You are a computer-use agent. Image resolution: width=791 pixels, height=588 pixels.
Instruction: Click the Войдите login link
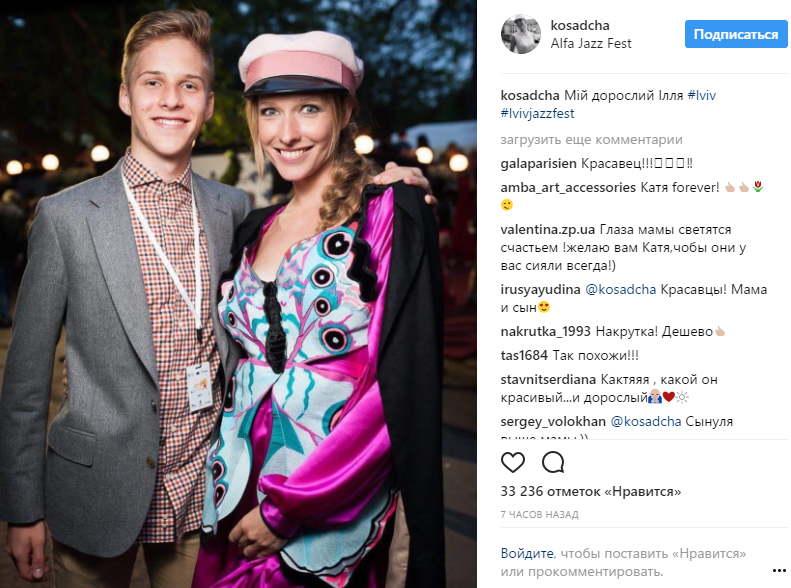(527, 553)
